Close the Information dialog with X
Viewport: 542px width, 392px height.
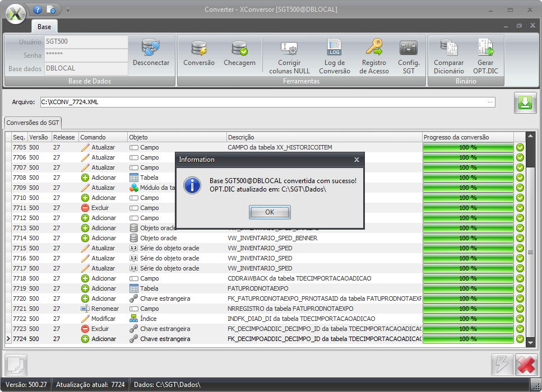click(356, 160)
